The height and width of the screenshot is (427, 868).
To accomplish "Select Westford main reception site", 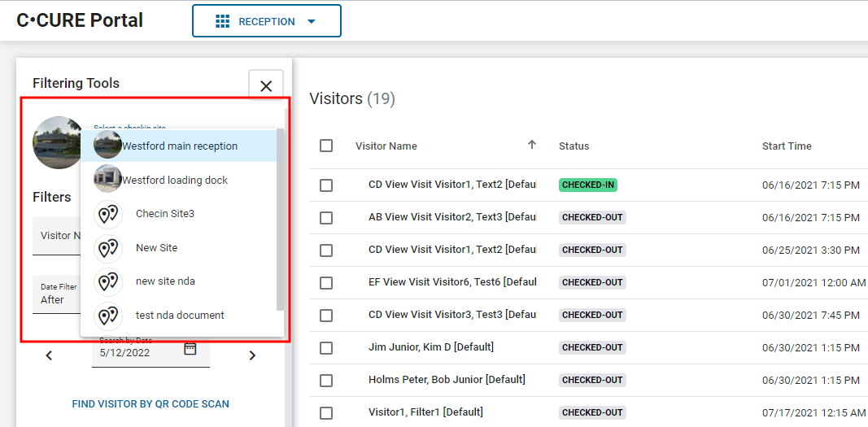I will click(179, 146).
